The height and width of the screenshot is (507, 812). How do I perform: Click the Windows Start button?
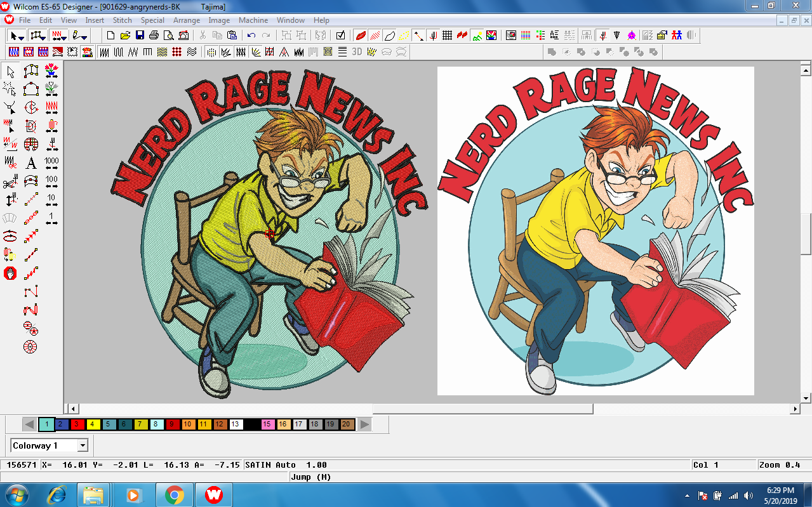click(16, 495)
